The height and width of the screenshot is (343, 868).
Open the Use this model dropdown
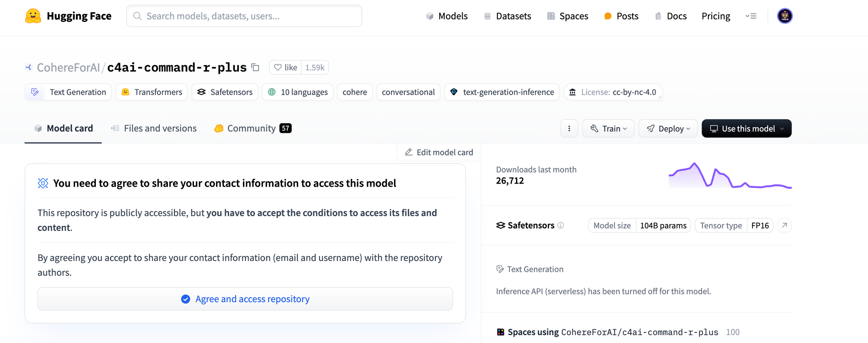(746, 129)
